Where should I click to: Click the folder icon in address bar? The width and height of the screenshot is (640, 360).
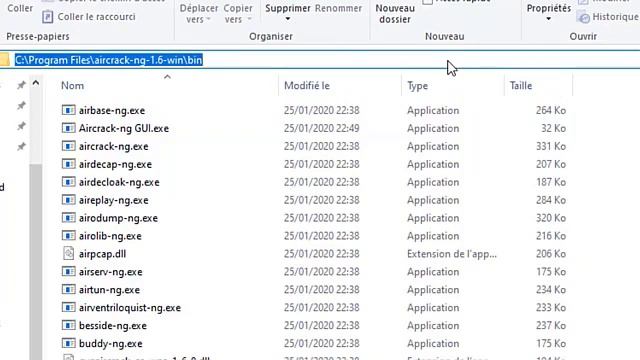(x=4, y=60)
